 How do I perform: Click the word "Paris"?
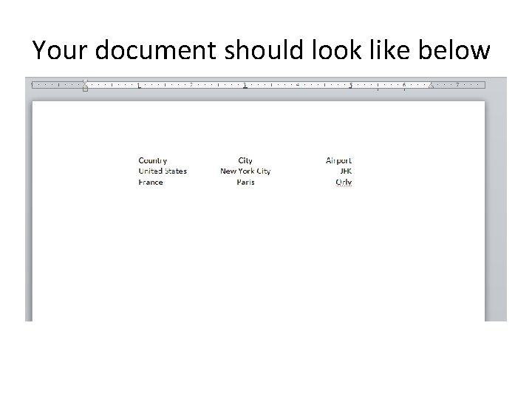coord(245,183)
